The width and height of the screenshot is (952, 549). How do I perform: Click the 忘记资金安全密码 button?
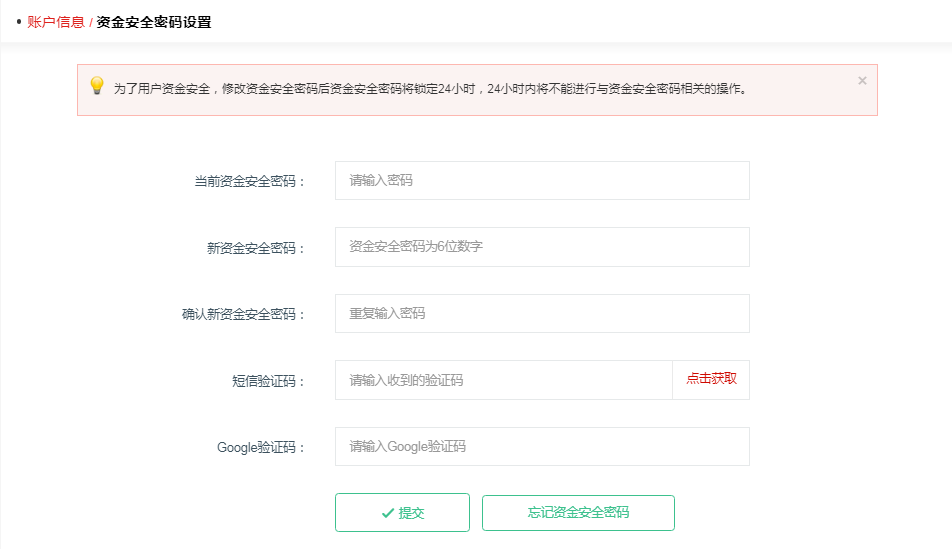[x=578, y=513]
